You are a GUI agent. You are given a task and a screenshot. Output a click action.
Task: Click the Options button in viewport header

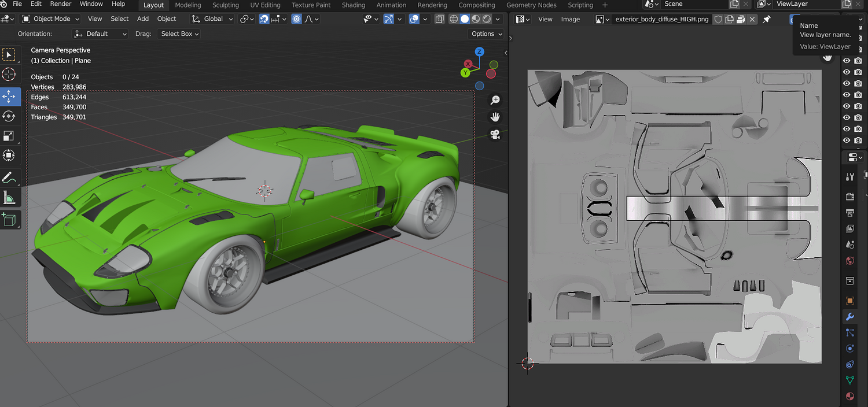486,34
